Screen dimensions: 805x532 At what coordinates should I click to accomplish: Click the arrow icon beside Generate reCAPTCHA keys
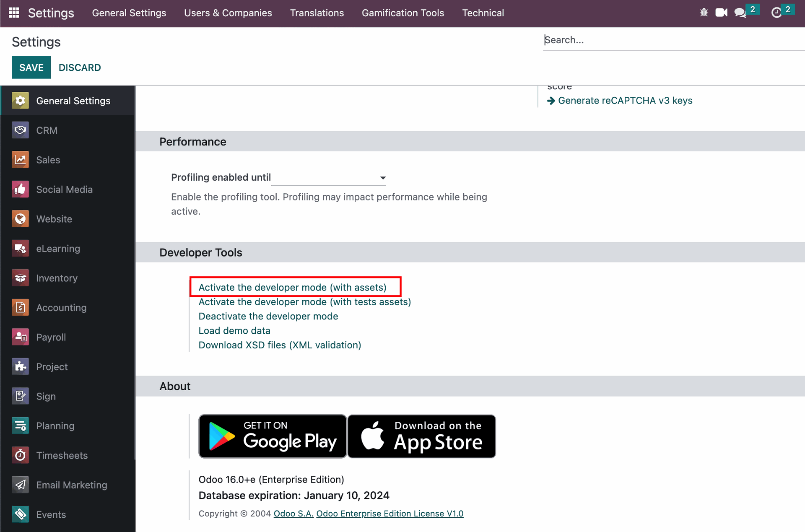(551, 101)
